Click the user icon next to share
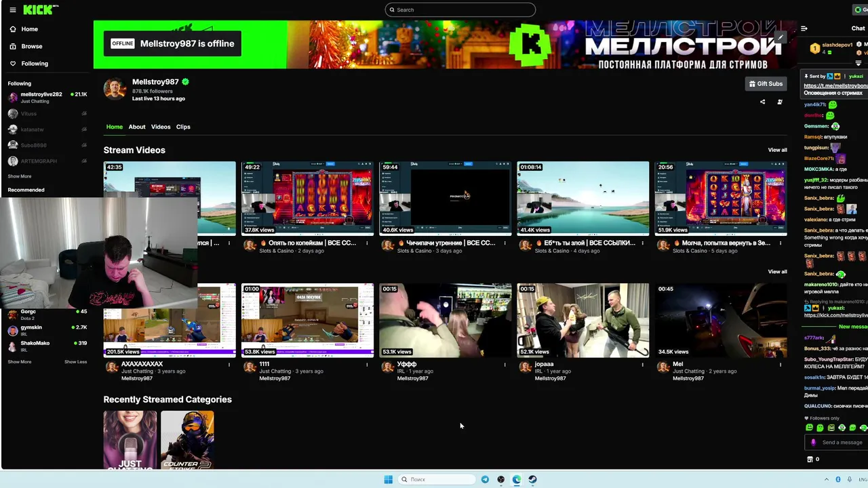The height and width of the screenshot is (488, 868). pyautogui.click(x=780, y=102)
